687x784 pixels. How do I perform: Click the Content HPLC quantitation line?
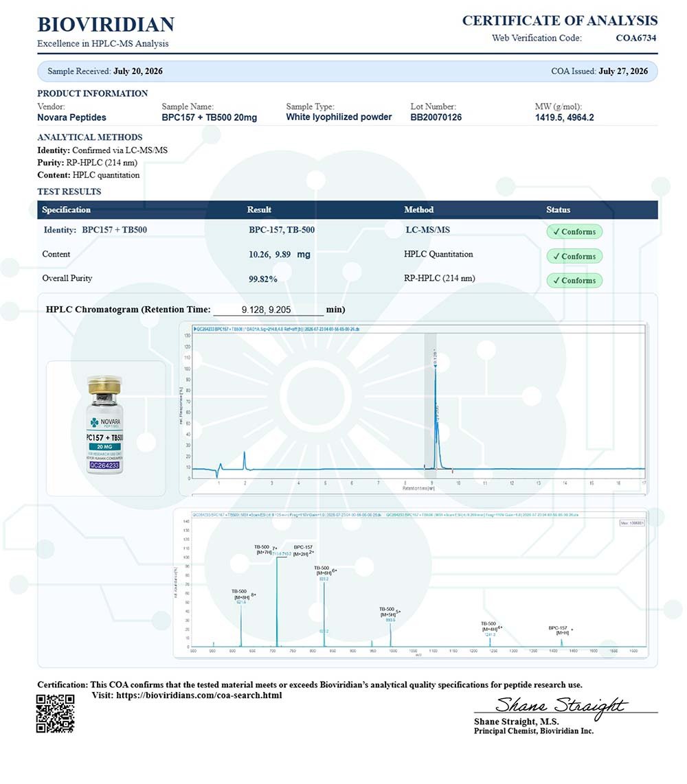click(x=88, y=175)
